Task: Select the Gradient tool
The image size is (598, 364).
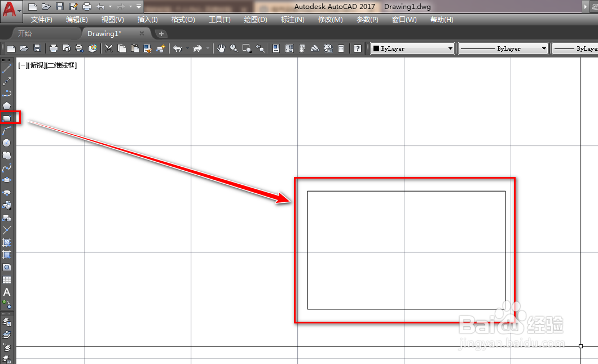Action: [x=6, y=255]
